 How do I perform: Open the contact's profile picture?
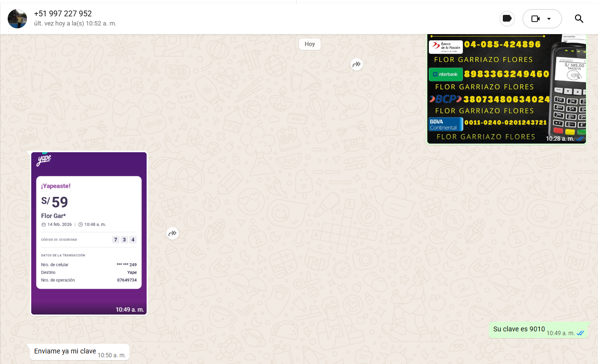pyautogui.click(x=17, y=19)
